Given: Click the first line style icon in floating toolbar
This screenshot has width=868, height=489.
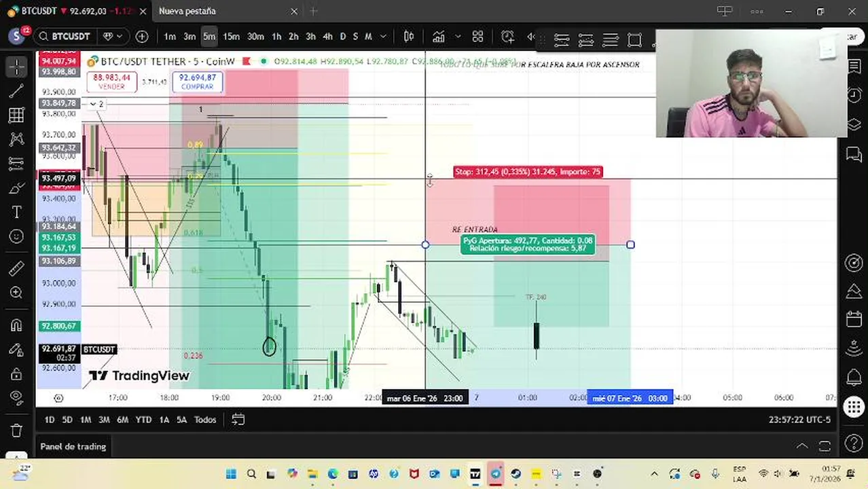Looking at the screenshot, I should [x=562, y=40].
